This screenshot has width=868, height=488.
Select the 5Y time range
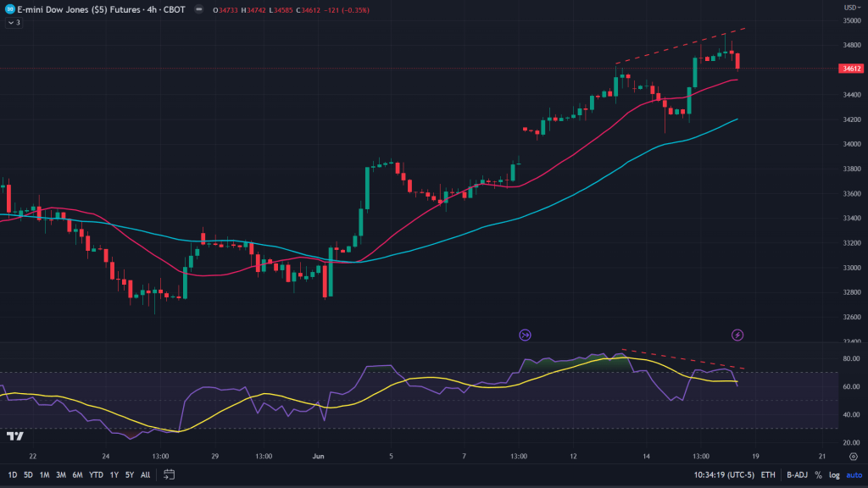point(130,474)
